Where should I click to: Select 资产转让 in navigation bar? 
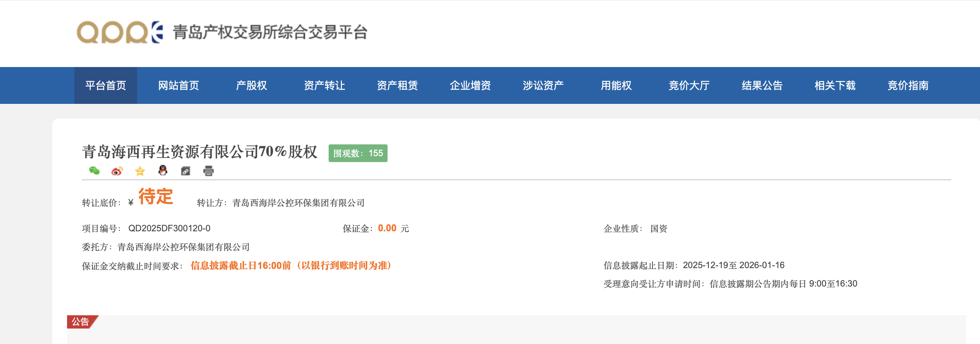point(325,85)
